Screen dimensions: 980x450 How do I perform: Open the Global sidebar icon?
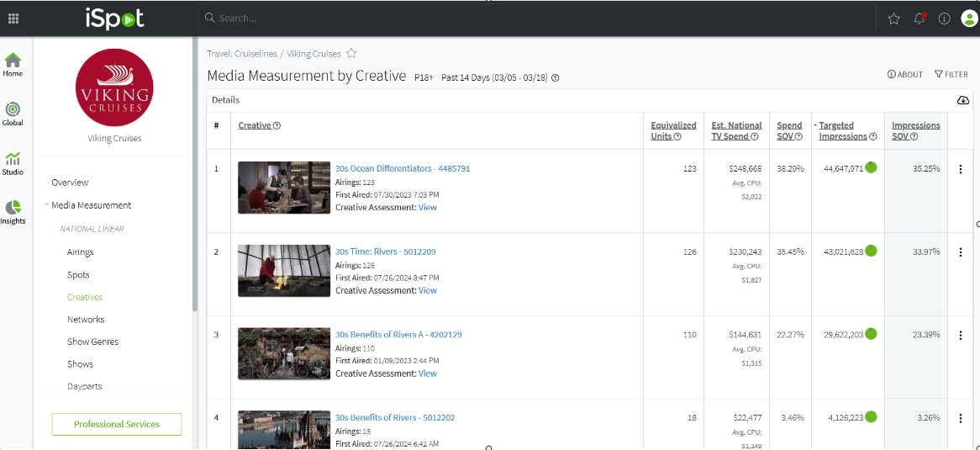tap(13, 114)
